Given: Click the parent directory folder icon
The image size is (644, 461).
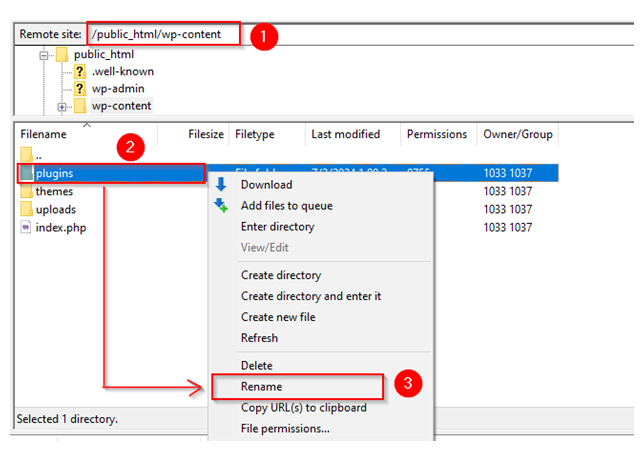Looking at the screenshot, I should [26, 154].
